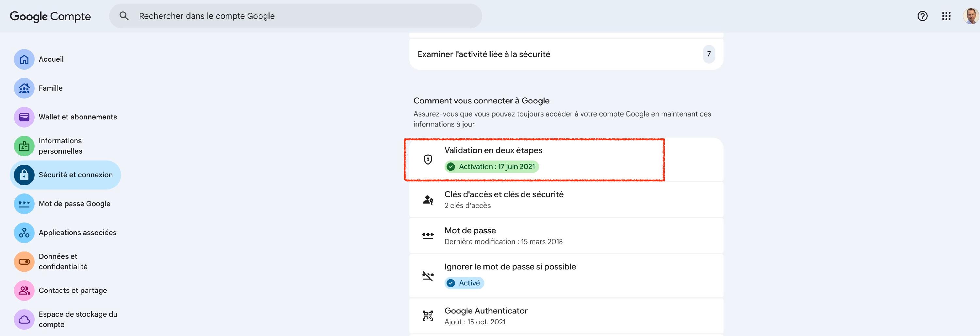
Task: Open the Mot de passe row in main list
Action: 566,236
